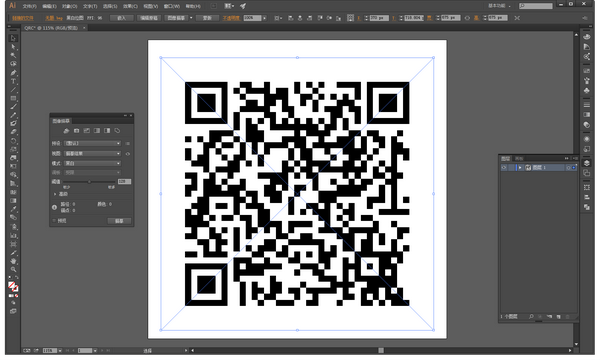600x360 pixels.
Task: Open the zoom level dropdown in status bar
Action: point(60,350)
